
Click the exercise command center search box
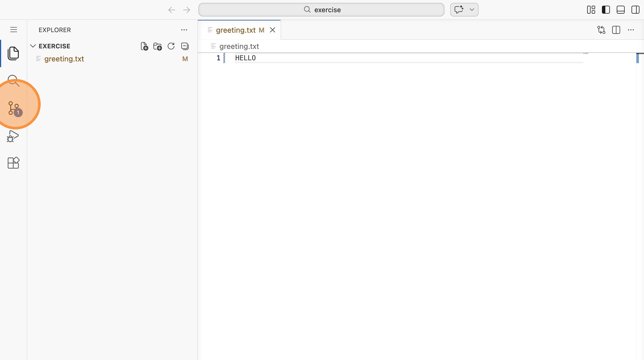click(x=321, y=10)
